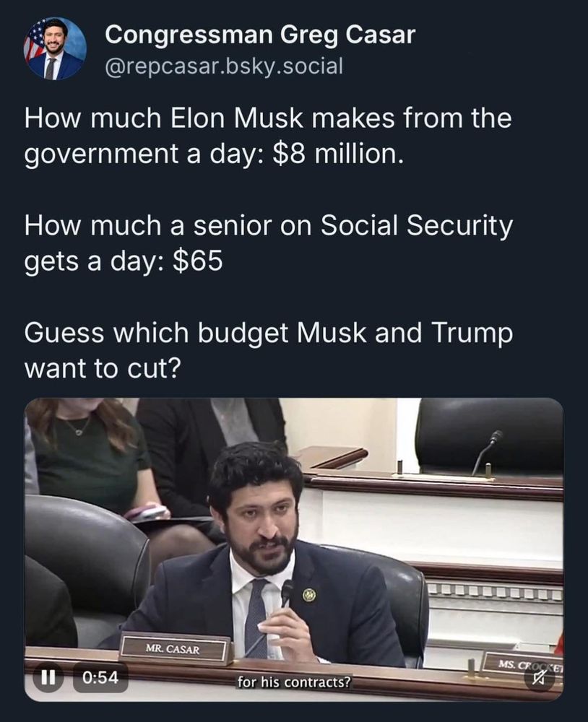This screenshot has width=588, height=722.
Task: Click the 0:54 remaining time indicator
Action: coord(100,677)
